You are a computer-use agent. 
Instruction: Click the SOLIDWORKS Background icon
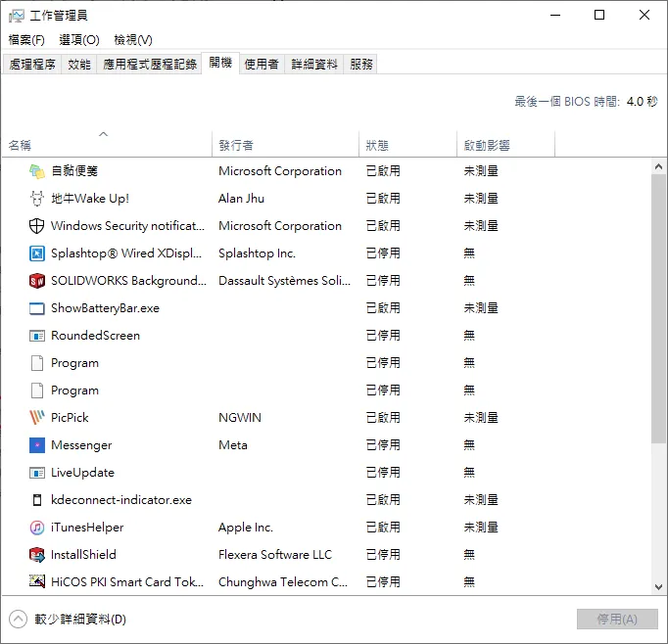tap(37, 281)
